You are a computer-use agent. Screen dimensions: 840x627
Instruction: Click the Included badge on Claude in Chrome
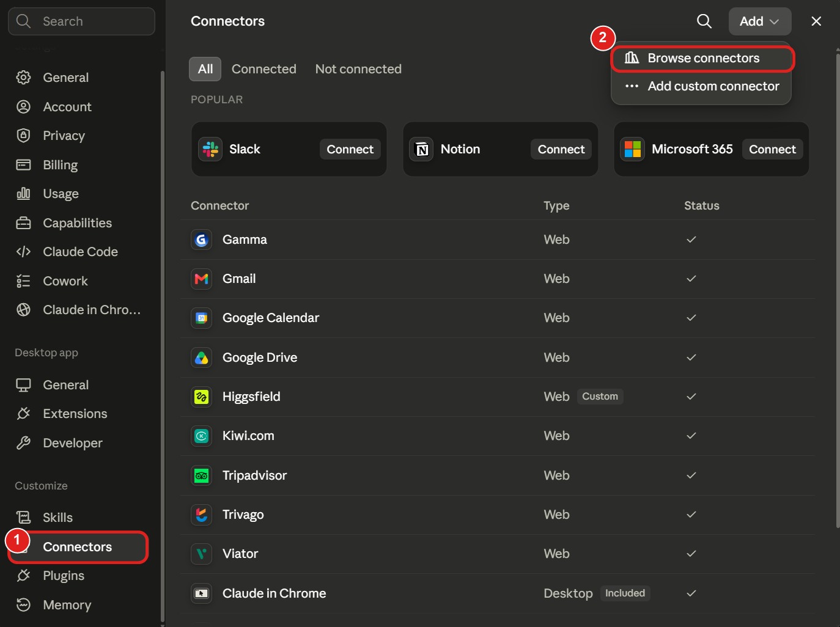[625, 593]
